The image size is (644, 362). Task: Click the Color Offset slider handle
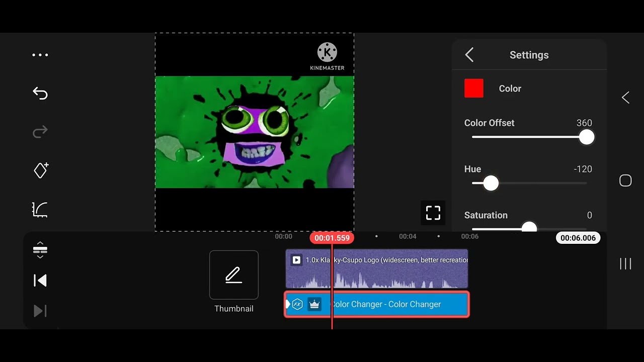pyautogui.click(x=586, y=137)
